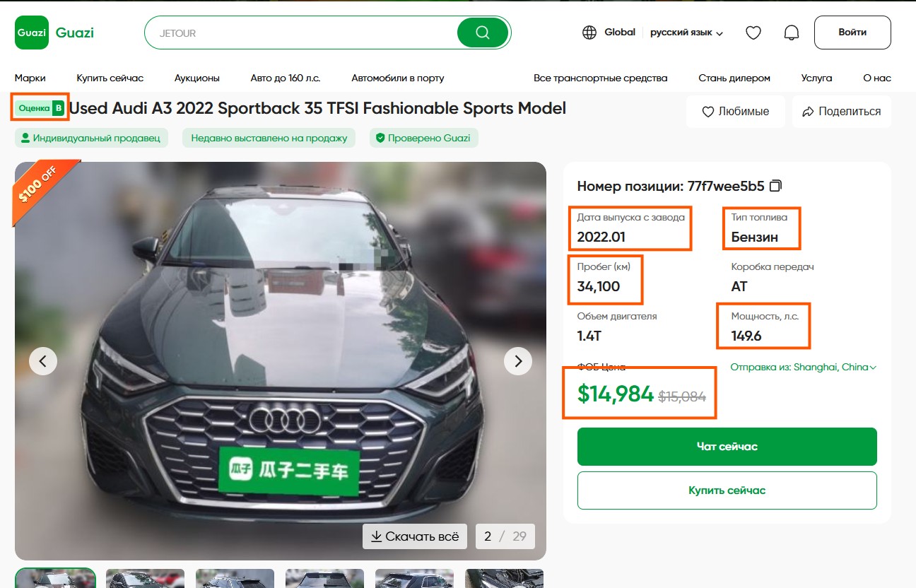This screenshot has height=588, width=916.
Task: Click the crossed-out price $15,084
Action: click(x=682, y=396)
